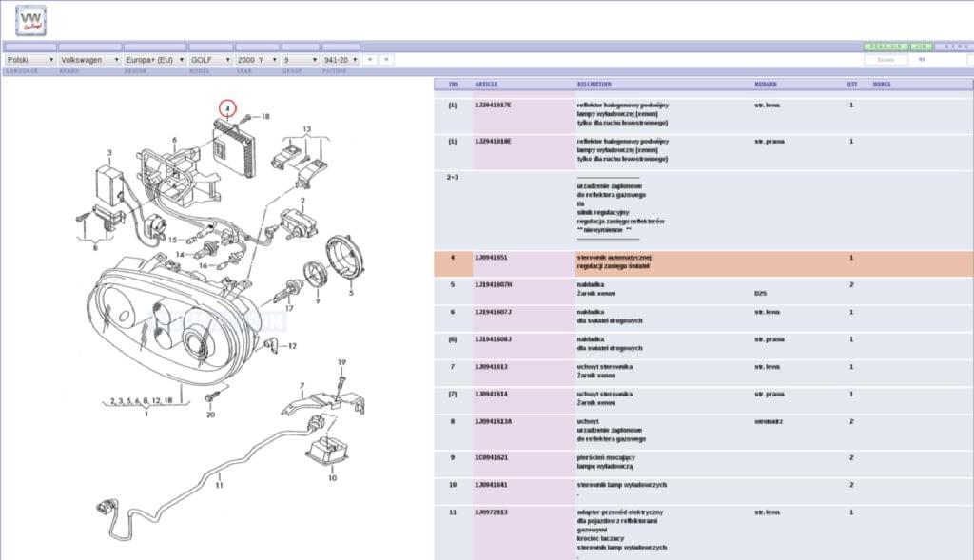Select article number 1J0972913

coord(491,512)
